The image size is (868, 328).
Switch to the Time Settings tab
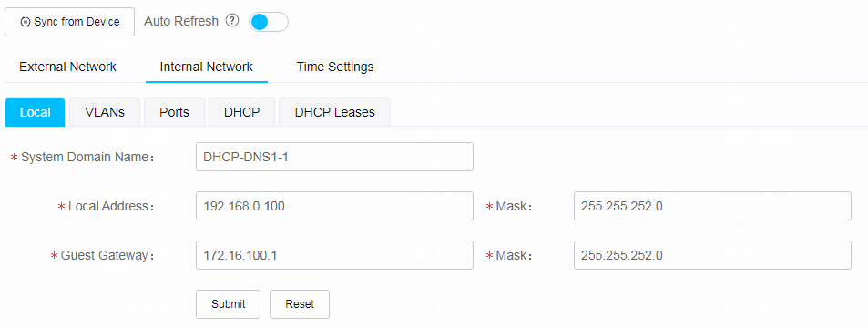tap(335, 67)
